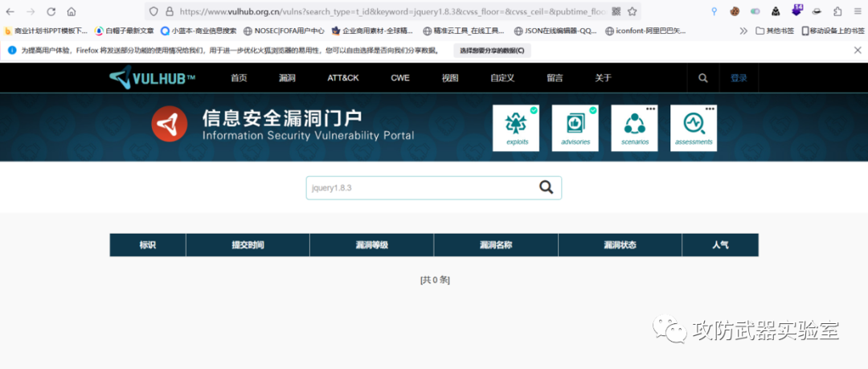Click the 漏洞状态 column header
This screenshot has width=868, height=369.
pos(620,245)
